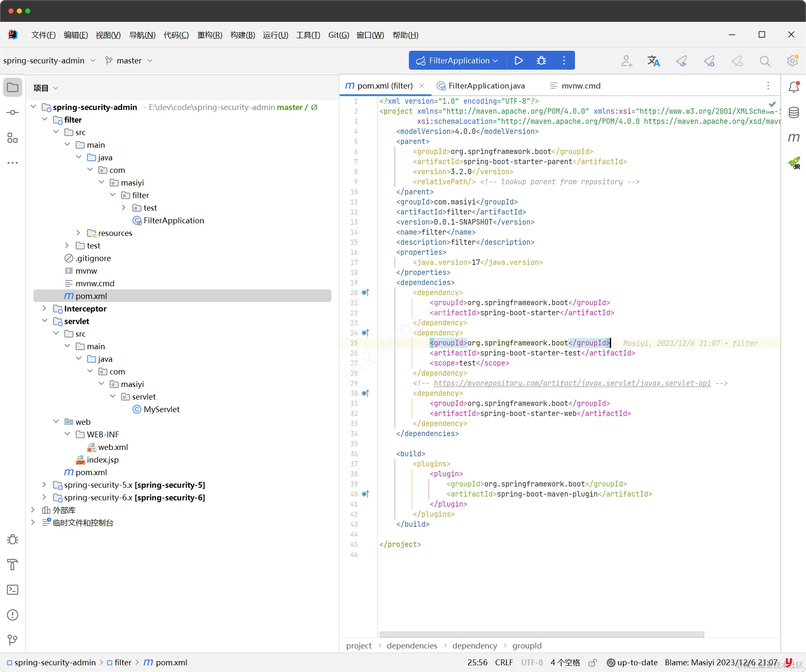Click gutter marker on line 30
The image size is (806, 672).
[x=365, y=393]
